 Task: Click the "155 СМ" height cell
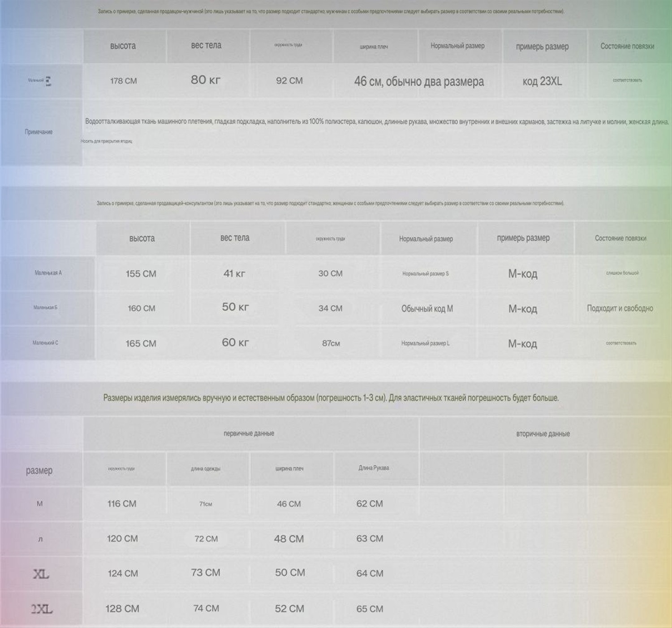click(x=141, y=273)
